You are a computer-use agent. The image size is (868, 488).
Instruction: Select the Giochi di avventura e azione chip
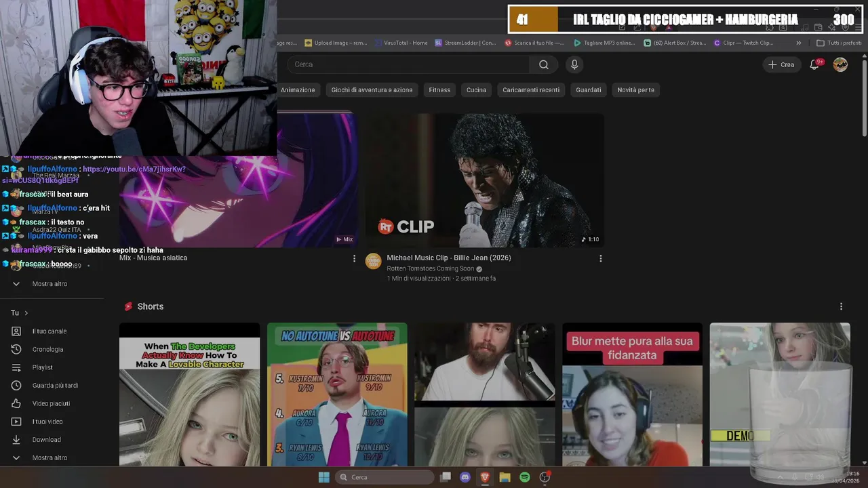pos(372,89)
